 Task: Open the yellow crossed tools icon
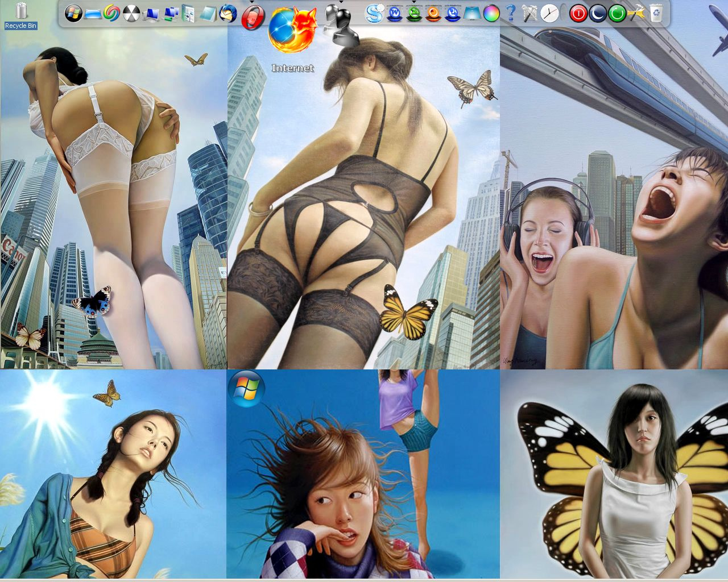click(636, 13)
